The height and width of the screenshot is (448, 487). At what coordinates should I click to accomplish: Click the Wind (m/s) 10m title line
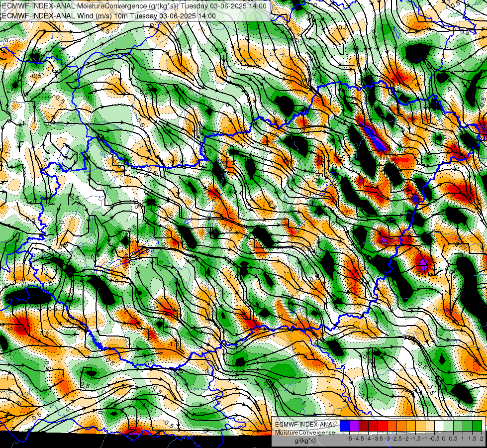(x=109, y=16)
